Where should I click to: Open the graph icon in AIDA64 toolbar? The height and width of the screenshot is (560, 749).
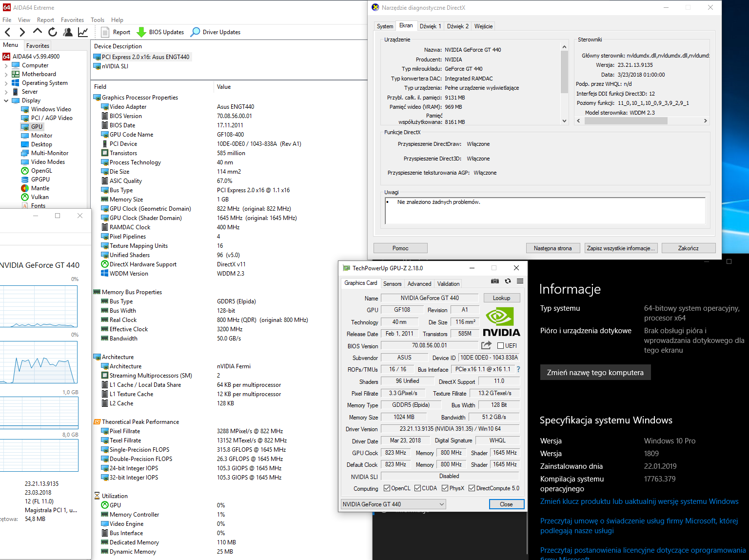coord(83,32)
